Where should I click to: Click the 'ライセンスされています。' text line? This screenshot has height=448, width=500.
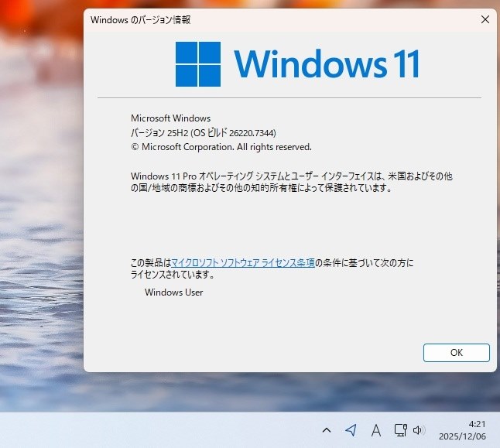173,275
